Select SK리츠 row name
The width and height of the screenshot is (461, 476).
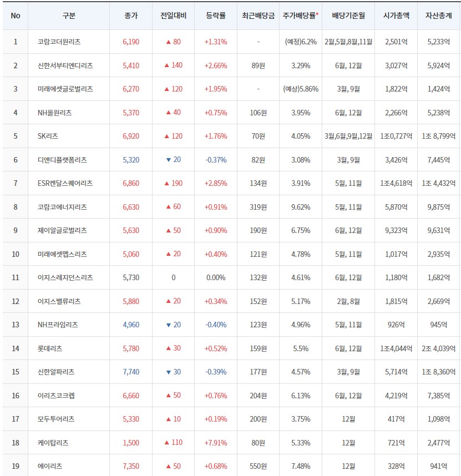[x=48, y=136]
